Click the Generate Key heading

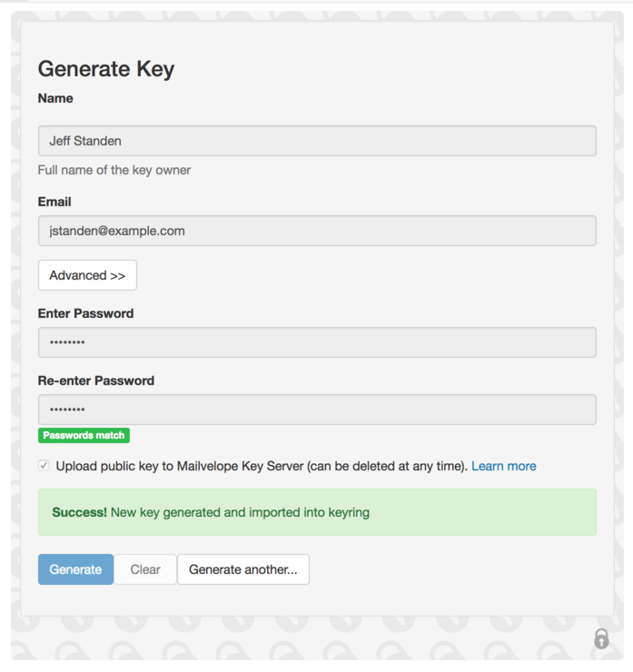pyautogui.click(x=106, y=69)
